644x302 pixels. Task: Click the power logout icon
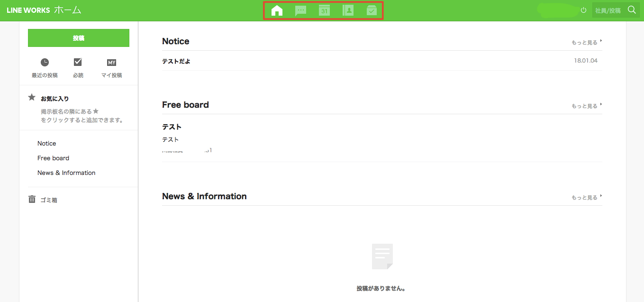(x=583, y=10)
